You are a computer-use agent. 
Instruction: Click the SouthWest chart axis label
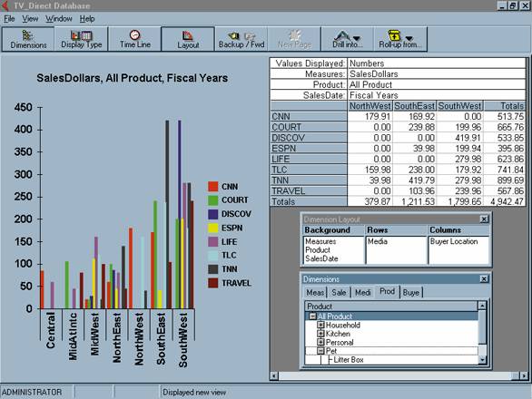tap(182, 340)
